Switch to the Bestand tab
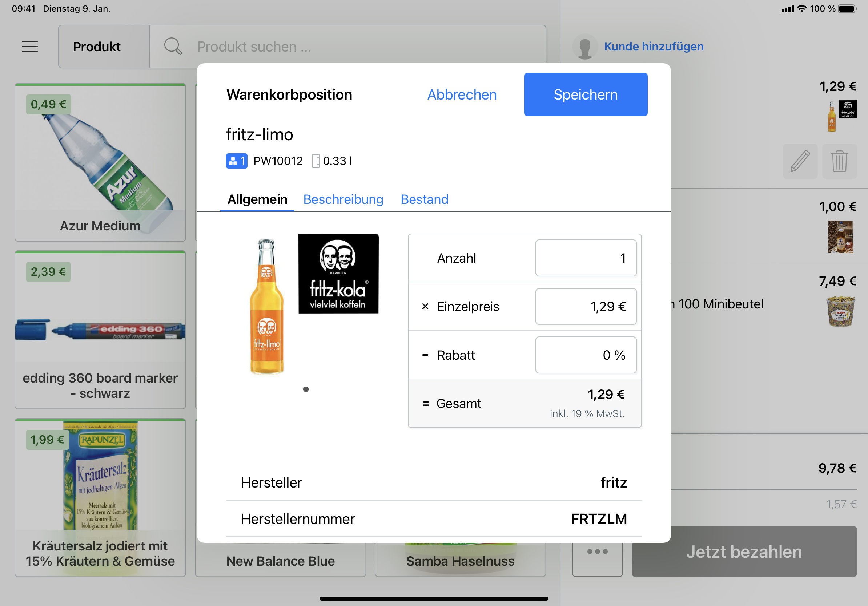 pos(424,199)
